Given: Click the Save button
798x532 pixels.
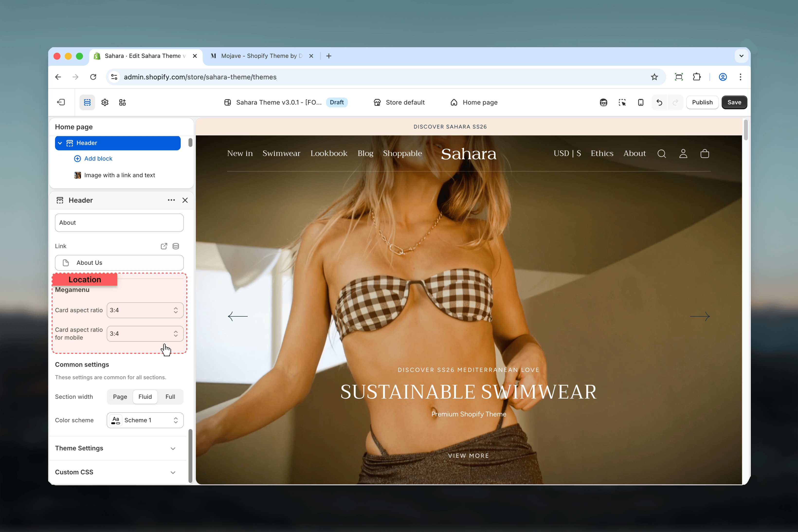Looking at the screenshot, I should [x=734, y=102].
